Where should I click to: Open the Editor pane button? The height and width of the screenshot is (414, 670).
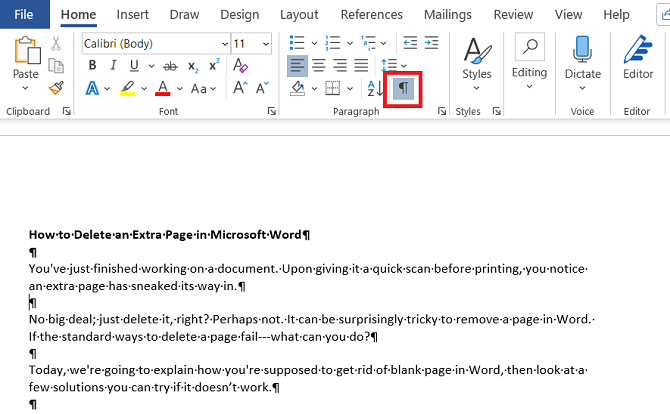tap(637, 58)
